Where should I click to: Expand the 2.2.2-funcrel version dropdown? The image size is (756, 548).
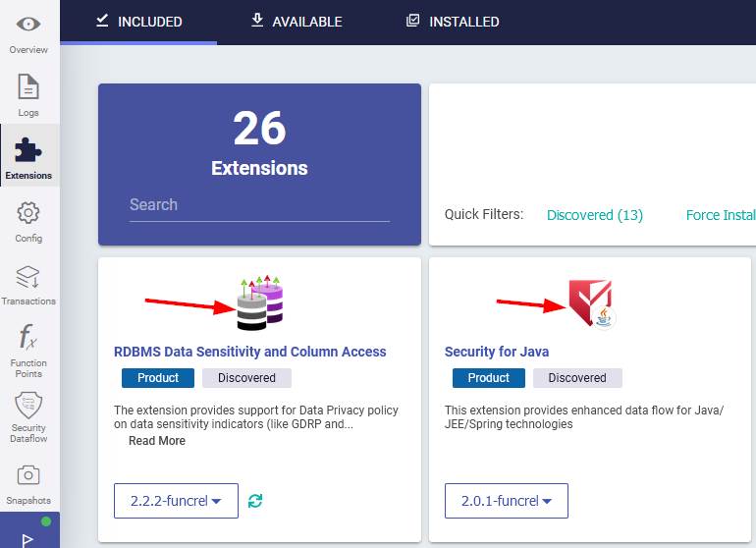click(176, 501)
